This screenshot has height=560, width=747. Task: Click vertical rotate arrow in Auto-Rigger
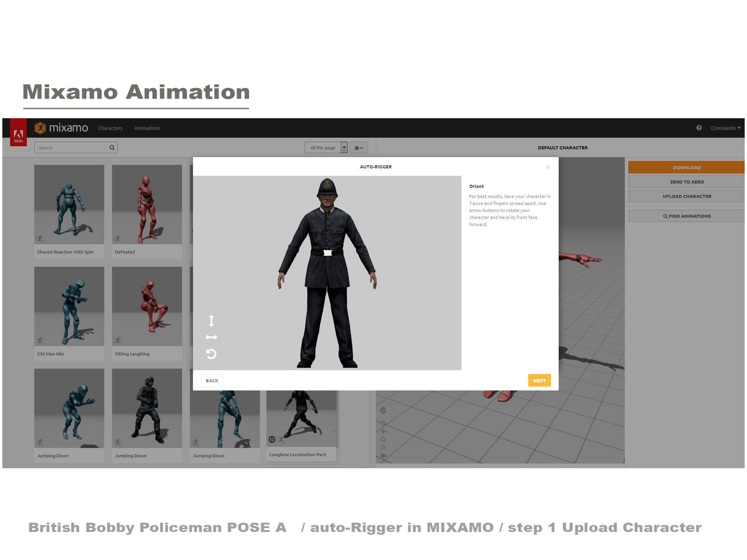click(x=211, y=321)
